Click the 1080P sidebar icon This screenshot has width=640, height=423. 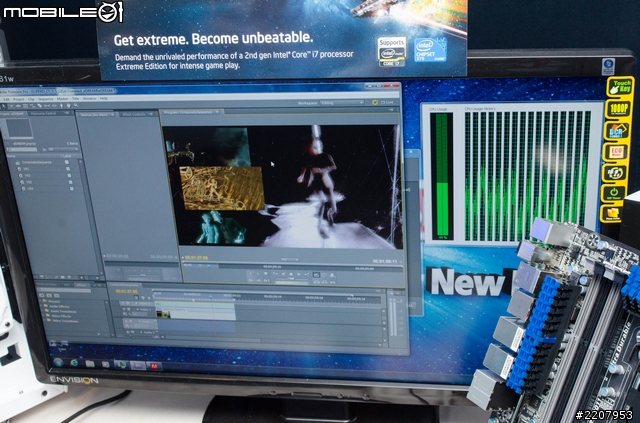tap(618, 109)
